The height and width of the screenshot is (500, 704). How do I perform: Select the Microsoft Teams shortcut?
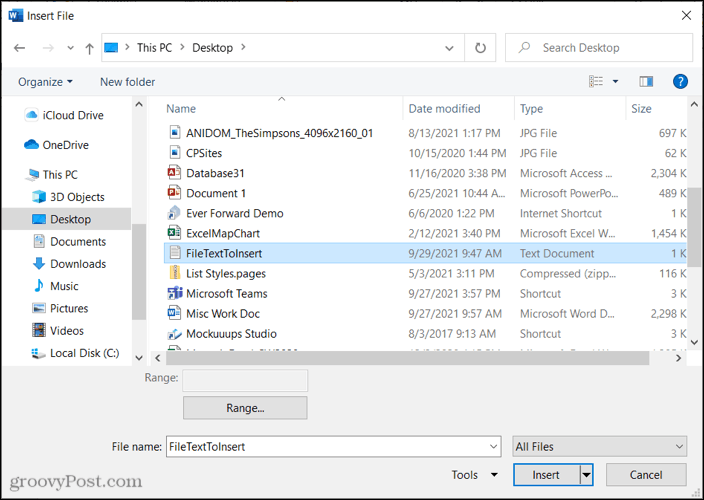226,294
